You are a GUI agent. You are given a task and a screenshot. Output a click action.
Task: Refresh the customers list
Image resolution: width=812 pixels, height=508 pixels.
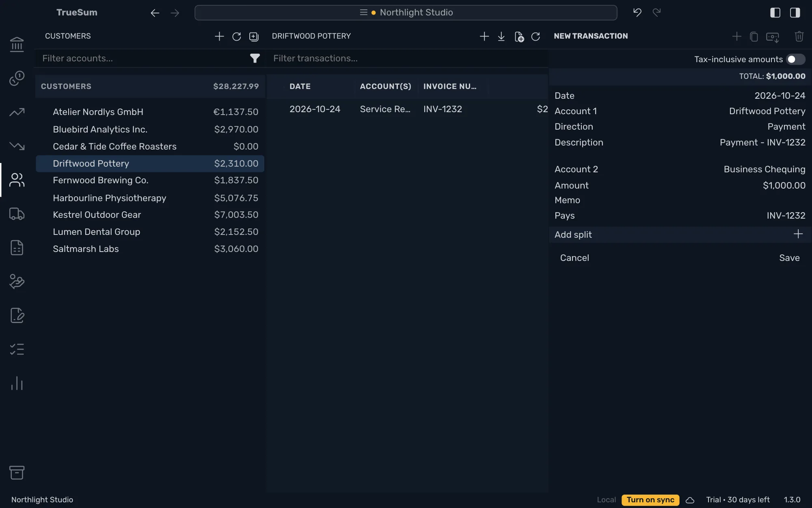(x=236, y=37)
